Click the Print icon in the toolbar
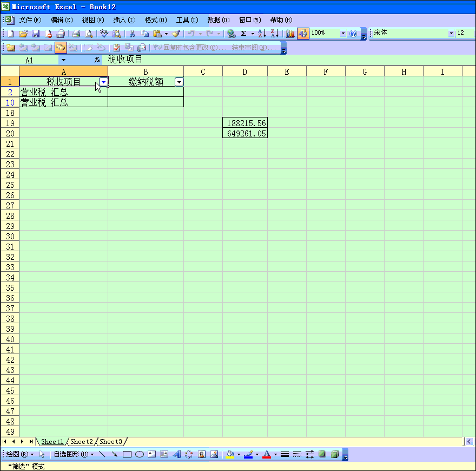 [76, 34]
